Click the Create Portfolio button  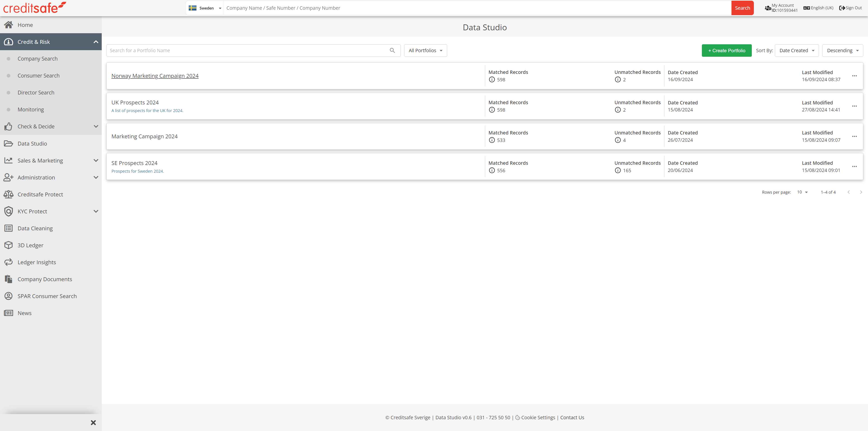pyautogui.click(x=726, y=50)
